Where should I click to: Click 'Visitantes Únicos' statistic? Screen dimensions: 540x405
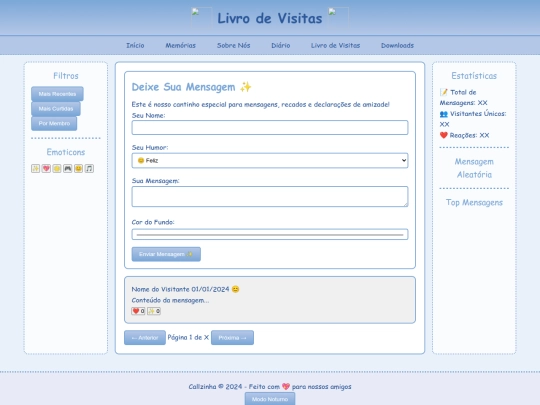click(473, 119)
